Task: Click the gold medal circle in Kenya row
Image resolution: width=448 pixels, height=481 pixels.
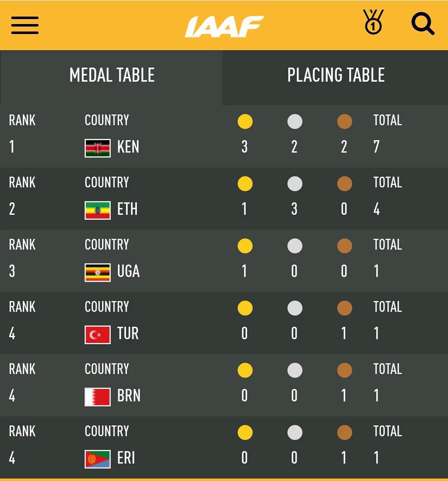Action: [245, 121]
